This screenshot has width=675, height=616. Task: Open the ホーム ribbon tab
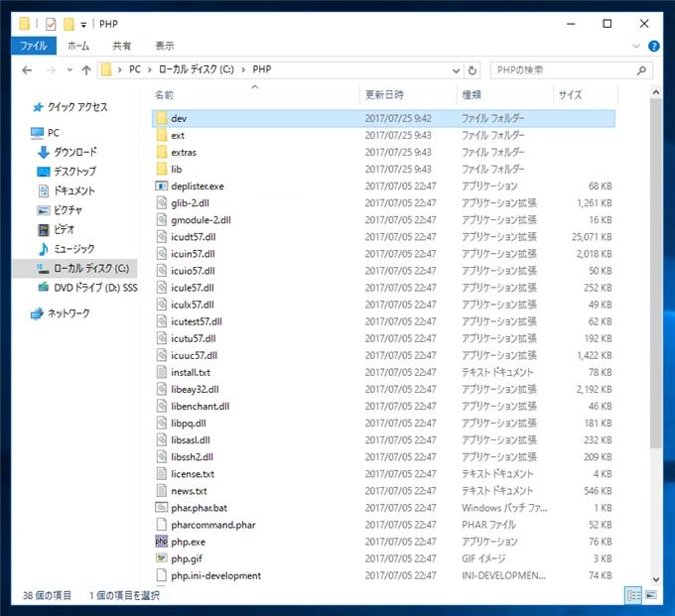click(78, 46)
